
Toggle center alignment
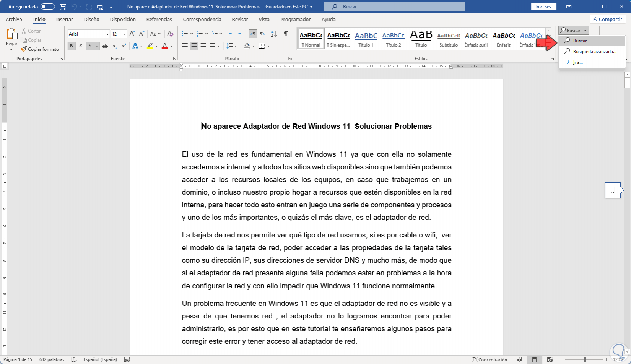click(194, 46)
